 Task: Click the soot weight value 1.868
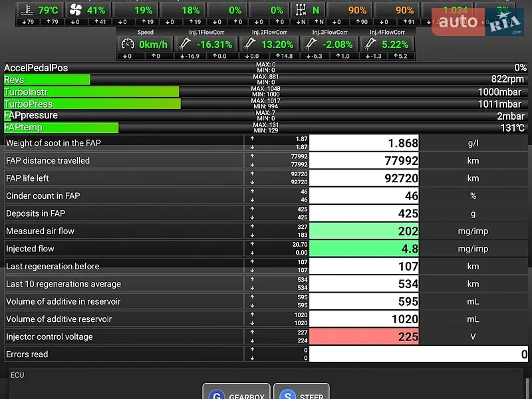(364, 143)
